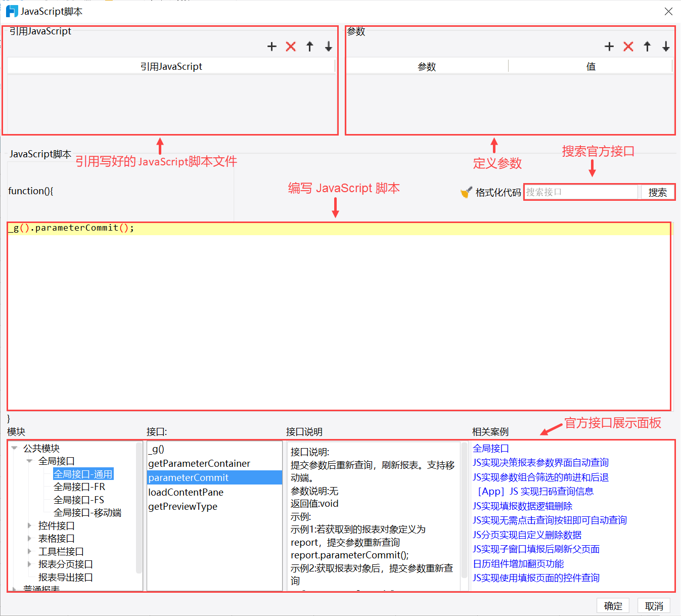Open JS实现子窗口填报后刷新父页面 link

536,549
